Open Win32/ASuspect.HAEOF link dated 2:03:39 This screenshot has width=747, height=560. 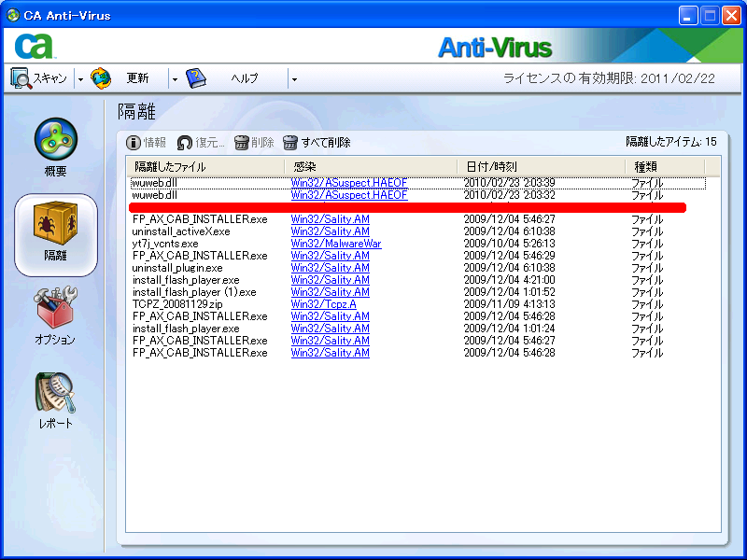coord(349,183)
